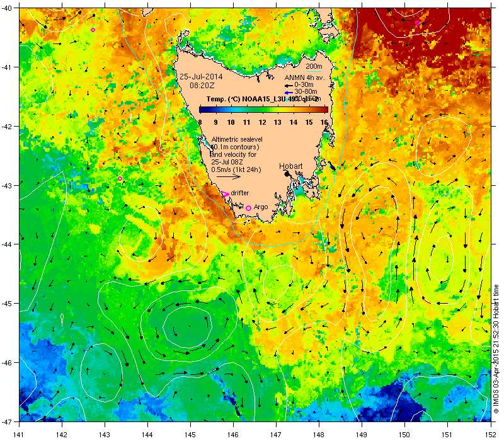Screen dimensions: 504x441
Task: Click the latitude axis label '-47'
Action: [6, 421]
